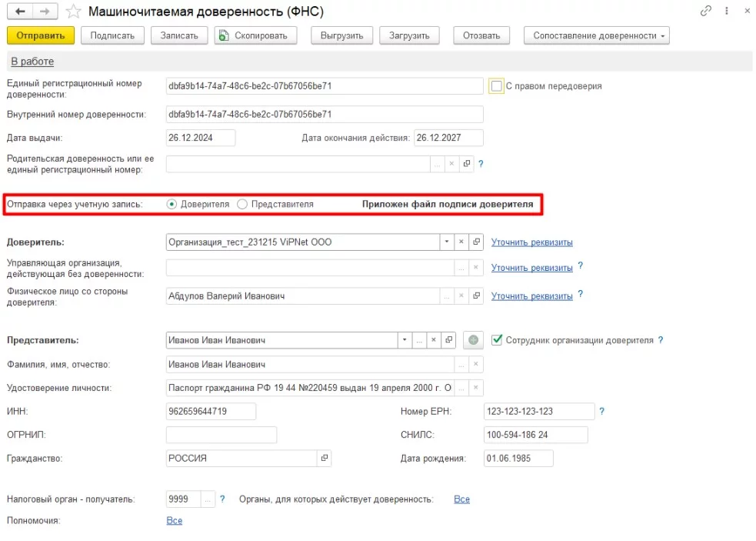756x541 pixels.
Task: Open the Все link for Полномочия
Action: click(x=175, y=520)
